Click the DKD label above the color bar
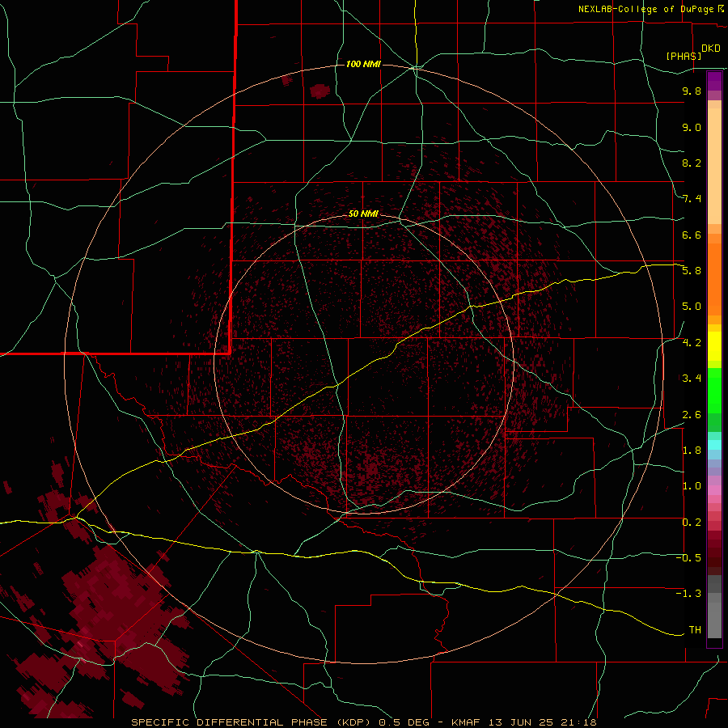This screenshot has width=728, height=728. 711,49
